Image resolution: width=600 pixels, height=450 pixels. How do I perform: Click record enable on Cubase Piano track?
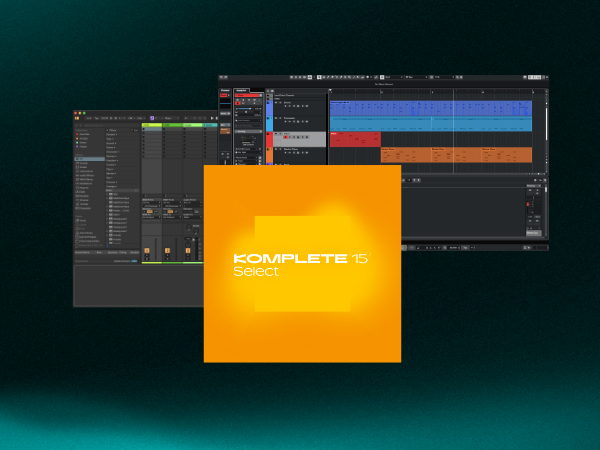[285, 137]
